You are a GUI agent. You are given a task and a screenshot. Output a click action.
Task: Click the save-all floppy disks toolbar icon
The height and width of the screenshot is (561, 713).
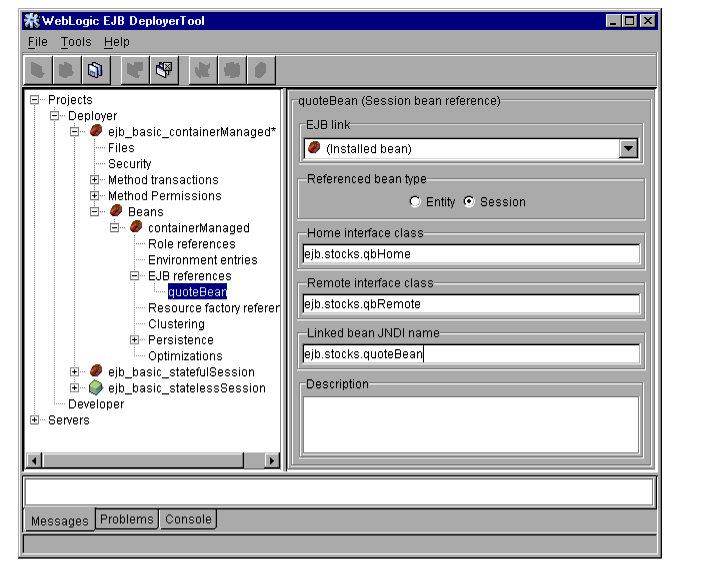95,70
